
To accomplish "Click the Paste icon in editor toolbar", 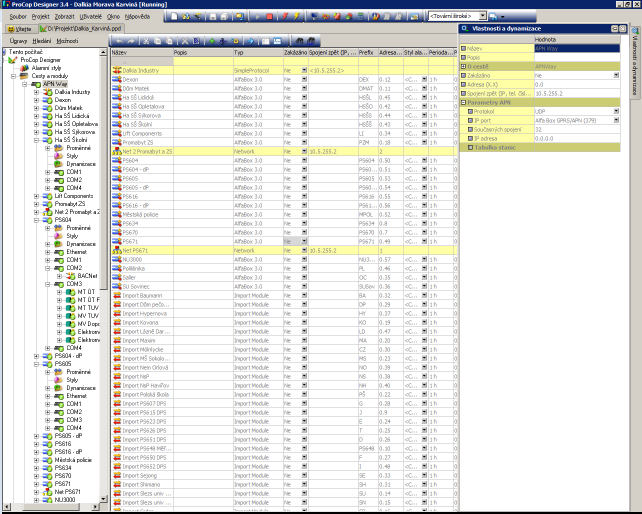I will click(170, 41).
